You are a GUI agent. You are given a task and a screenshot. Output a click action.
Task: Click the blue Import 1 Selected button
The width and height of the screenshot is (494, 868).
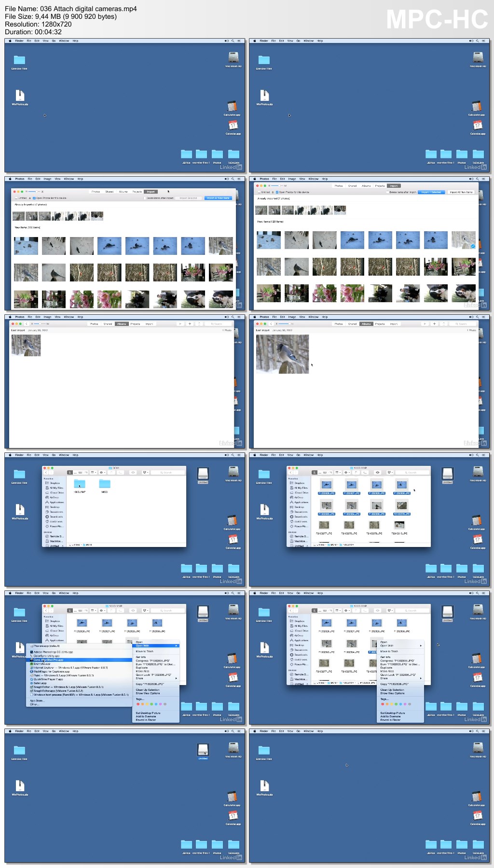pyautogui.click(x=431, y=192)
